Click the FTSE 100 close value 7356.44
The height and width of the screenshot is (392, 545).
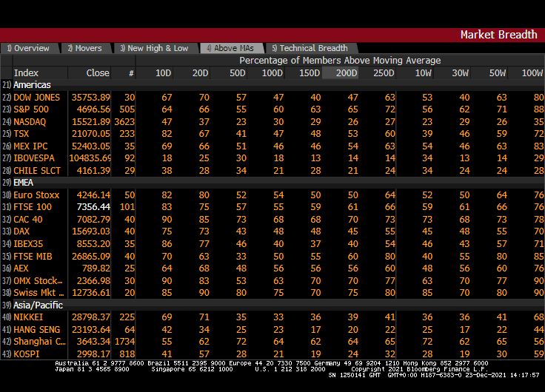point(93,207)
